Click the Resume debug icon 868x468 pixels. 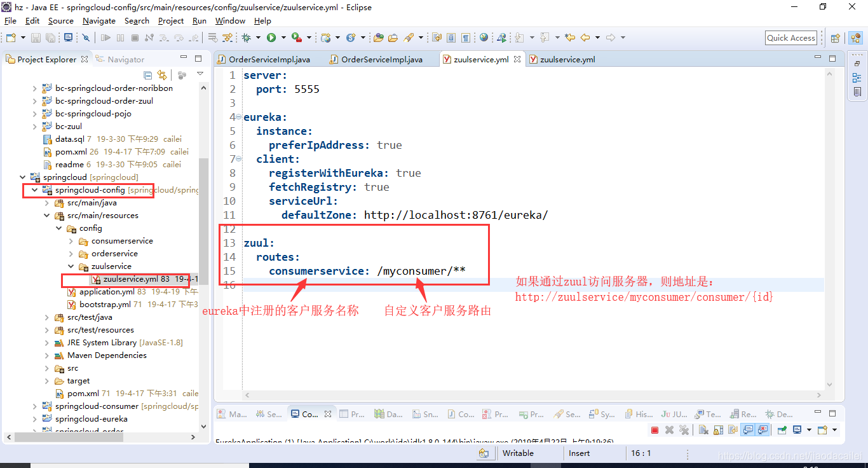(x=105, y=38)
